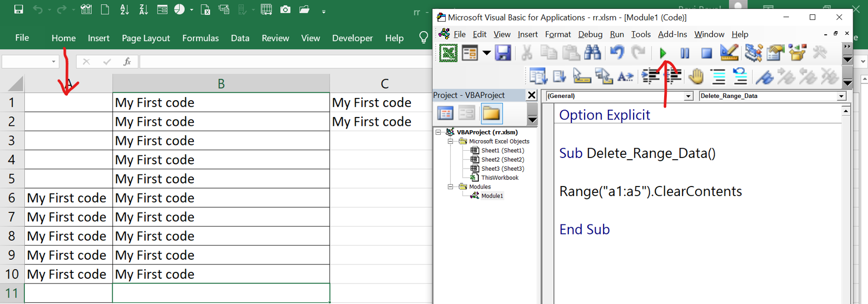This screenshot has height=304, width=868.
Task: Toggle bookmark with the blue flag icon
Action: click(x=764, y=76)
